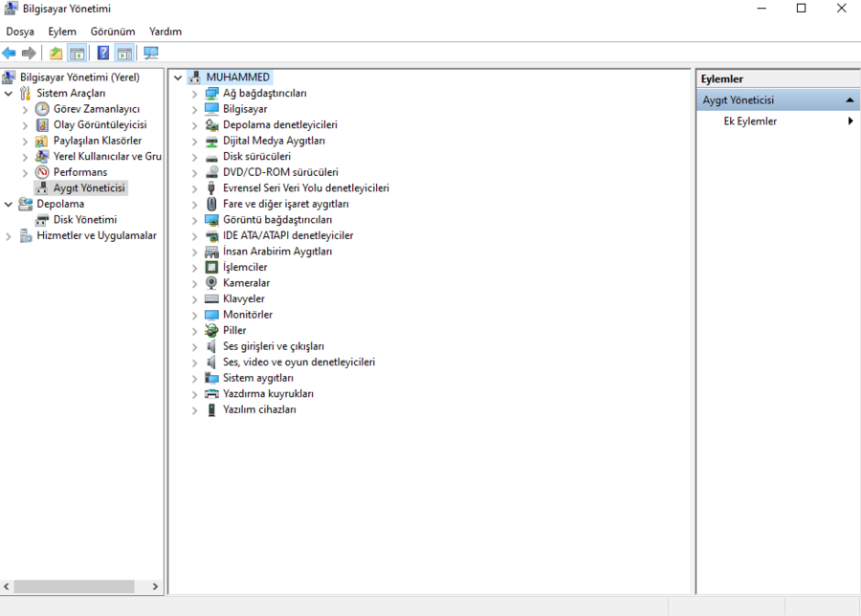Click the Evrensel Seri Veri Yolu USB icon
The width and height of the screenshot is (861, 616).
point(211,188)
